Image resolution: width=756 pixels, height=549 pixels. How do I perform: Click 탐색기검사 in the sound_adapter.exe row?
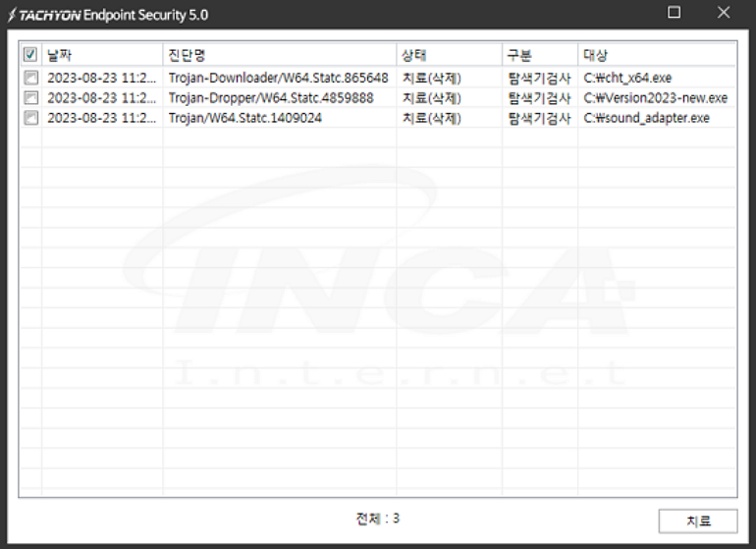tap(540, 118)
